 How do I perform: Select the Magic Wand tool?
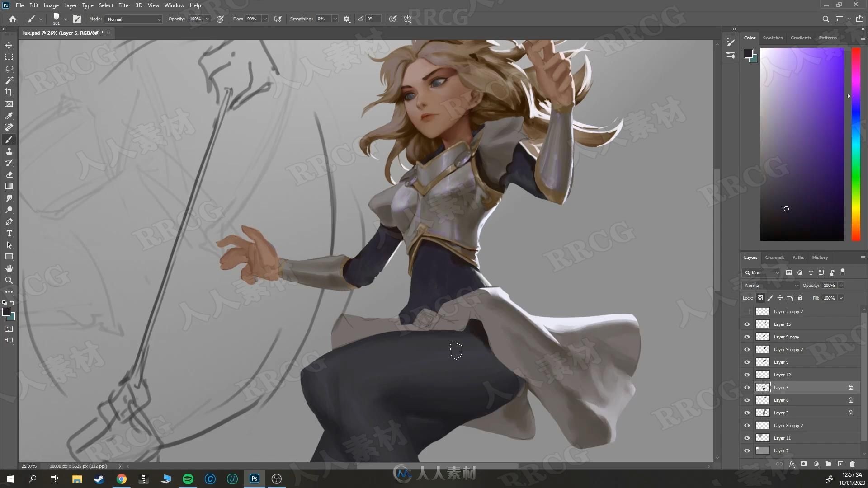pos(9,80)
